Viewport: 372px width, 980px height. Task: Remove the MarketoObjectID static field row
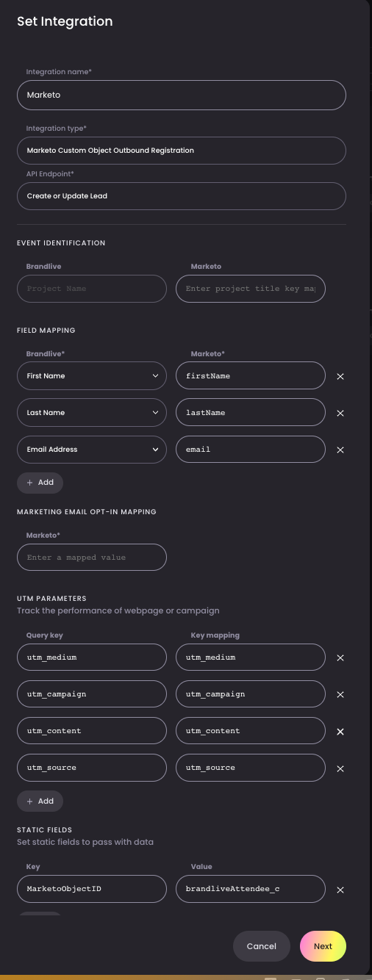(x=340, y=890)
